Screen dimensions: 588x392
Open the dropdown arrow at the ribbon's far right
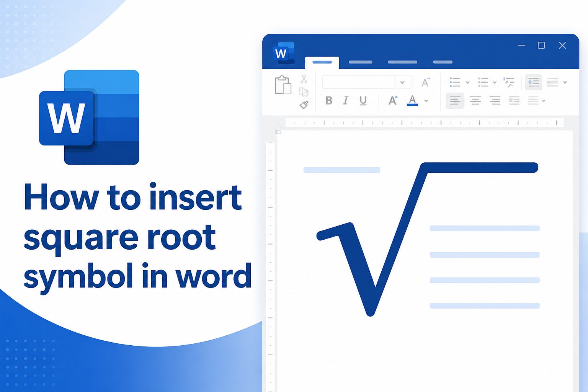[565, 82]
